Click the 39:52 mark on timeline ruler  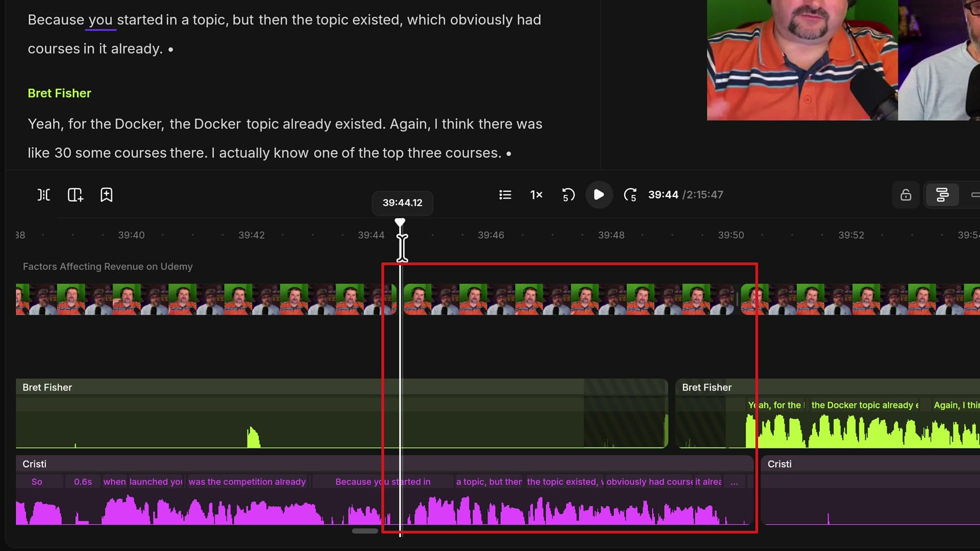tap(851, 235)
